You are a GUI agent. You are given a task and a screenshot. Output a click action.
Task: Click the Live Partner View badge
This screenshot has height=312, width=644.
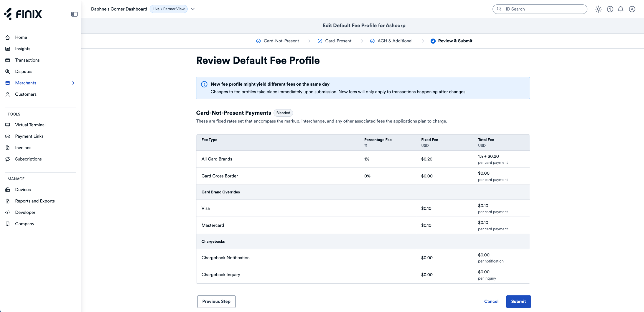coord(168,9)
